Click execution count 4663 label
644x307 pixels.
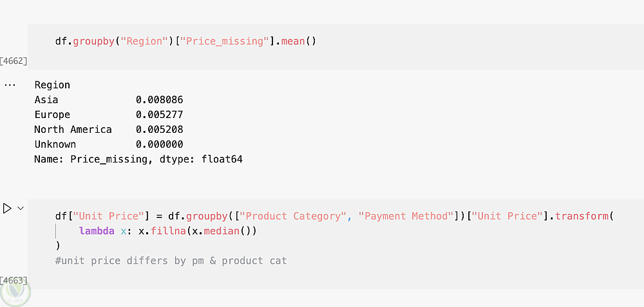pos(14,280)
